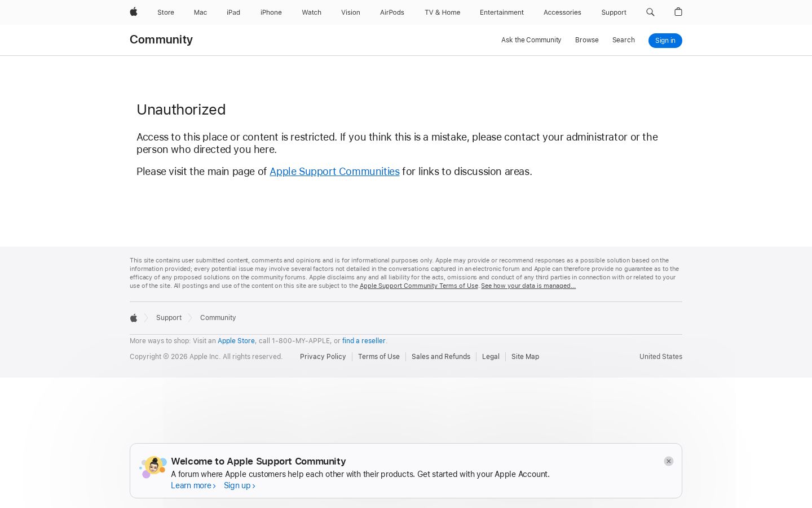Click Learn more in the welcome banner
The height and width of the screenshot is (508, 812).
pos(193,485)
